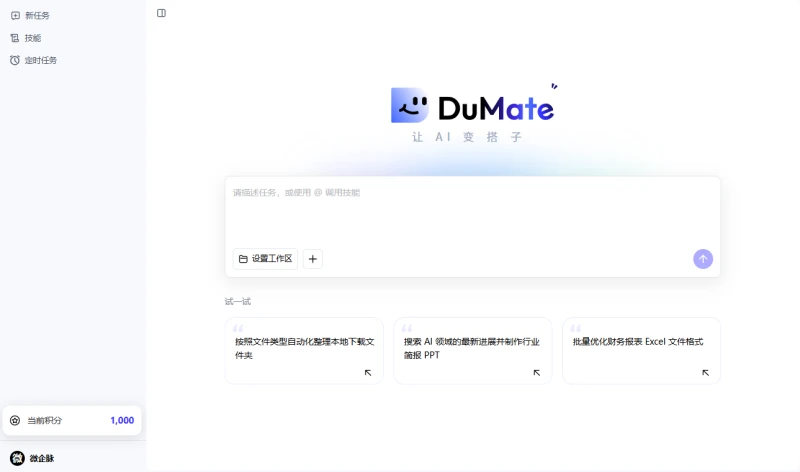Toggle the sidebar collapse icon

coord(161,13)
